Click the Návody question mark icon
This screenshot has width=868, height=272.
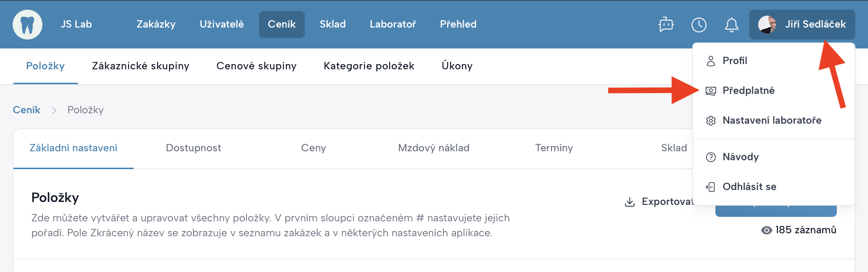pos(711,157)
